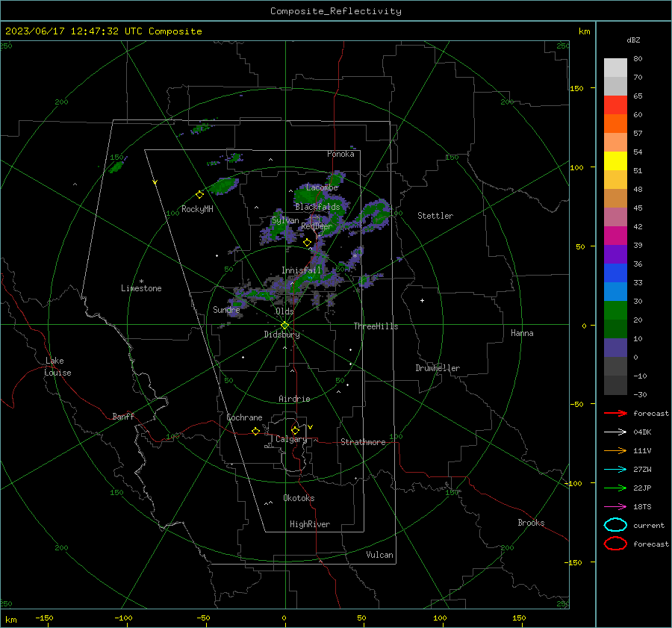Click the RockyMH label
This screenshot has height=628, width=672.
point(197,209)
